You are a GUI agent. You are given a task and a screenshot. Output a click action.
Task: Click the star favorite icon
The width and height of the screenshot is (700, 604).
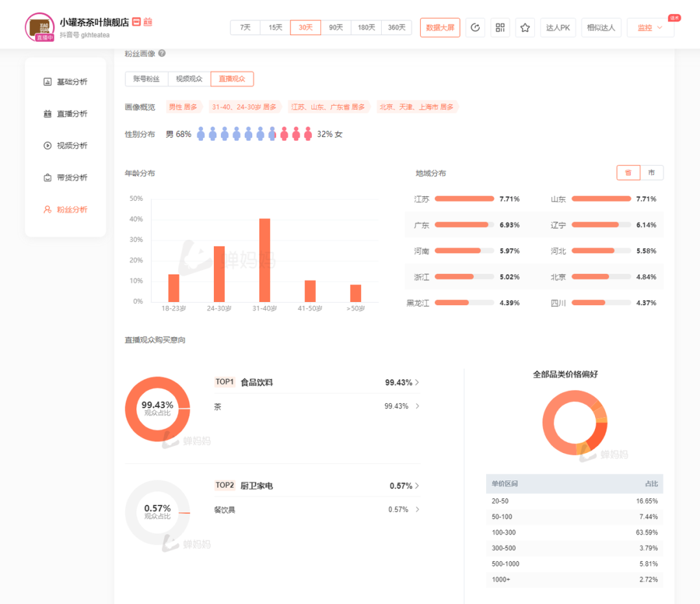(x=525, y=28)
